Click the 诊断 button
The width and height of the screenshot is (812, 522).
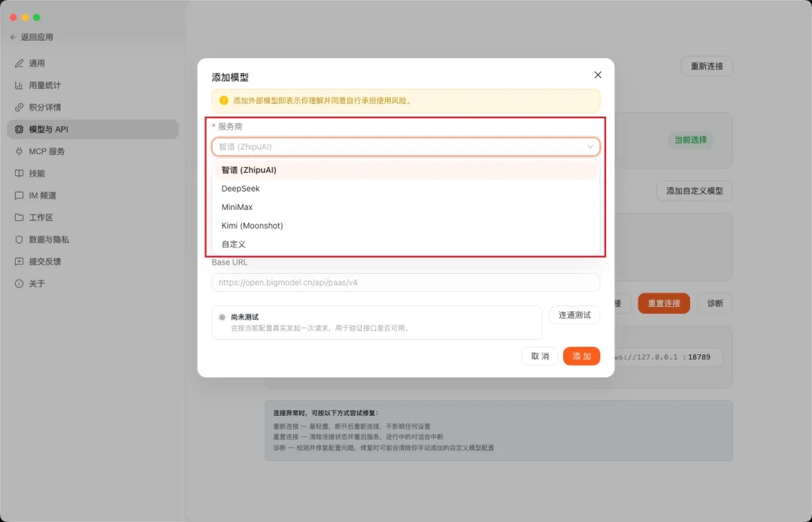tap(715, 303)
